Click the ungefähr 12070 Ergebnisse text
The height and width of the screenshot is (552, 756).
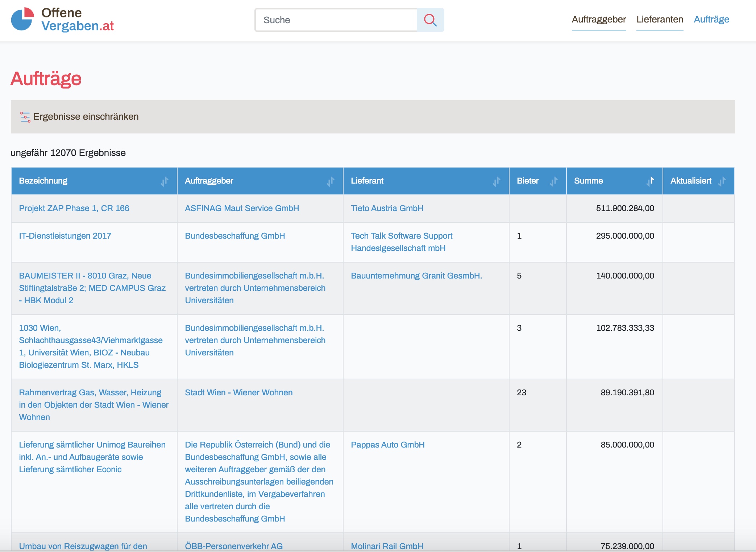coord(68,153)
